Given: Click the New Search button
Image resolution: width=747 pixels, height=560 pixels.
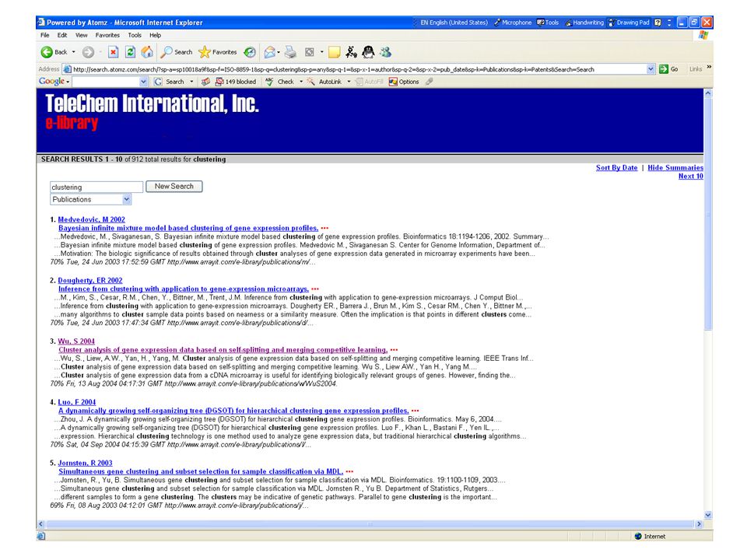Looking at the screenshot, I should (174, 186).
